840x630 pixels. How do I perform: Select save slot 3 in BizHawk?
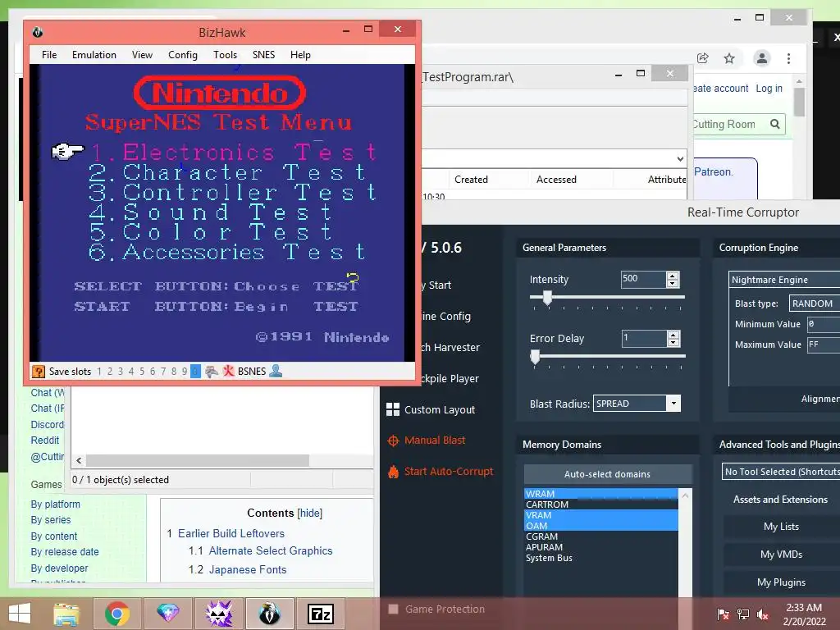(x=121, y=372)
